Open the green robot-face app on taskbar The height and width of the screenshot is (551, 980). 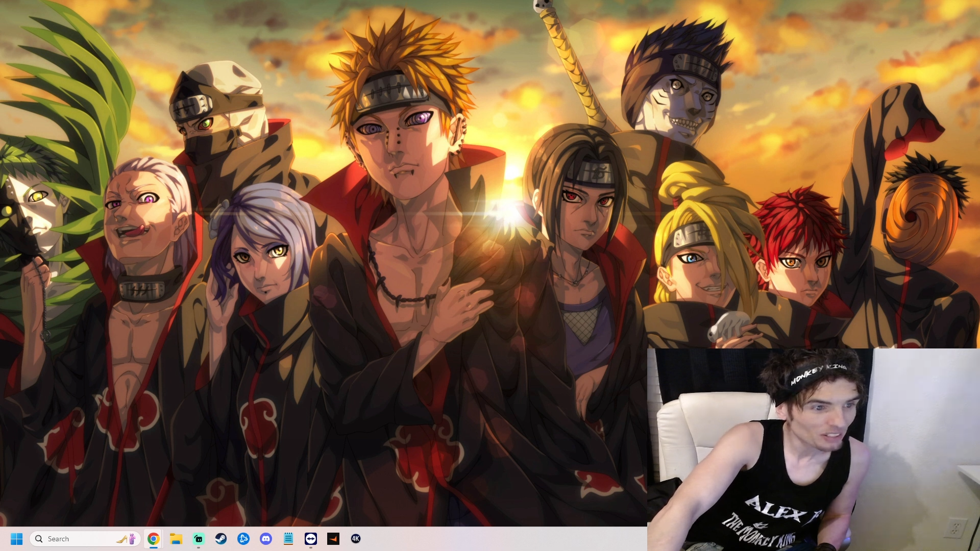(199, 539)
